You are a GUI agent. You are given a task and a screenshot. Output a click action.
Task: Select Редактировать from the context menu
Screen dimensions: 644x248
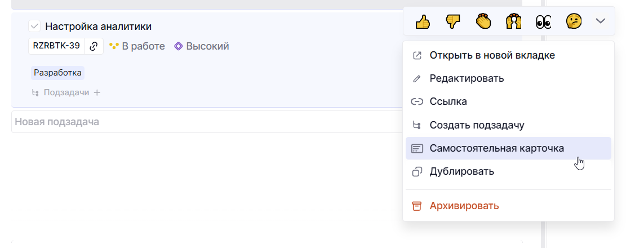pos(467,78)
